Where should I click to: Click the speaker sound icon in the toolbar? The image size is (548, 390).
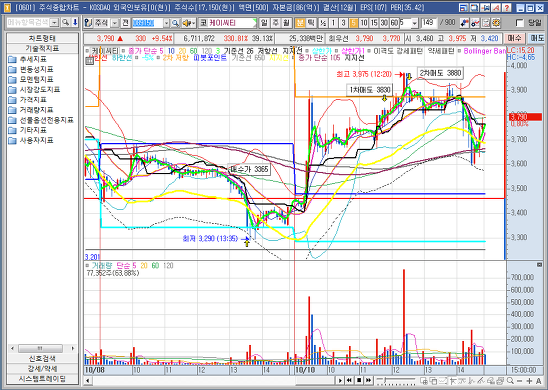pyautogui.click(x=188, y=23)
